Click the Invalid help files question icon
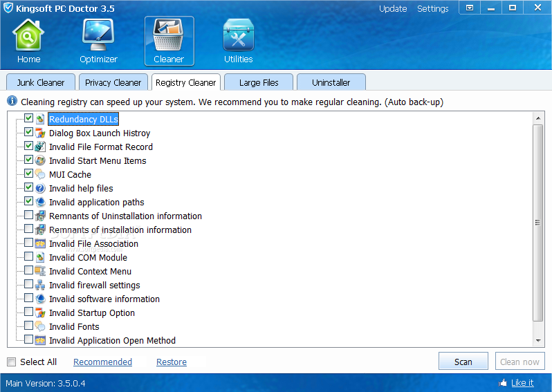The image size is (552, 392). click(x=40, y=188)
